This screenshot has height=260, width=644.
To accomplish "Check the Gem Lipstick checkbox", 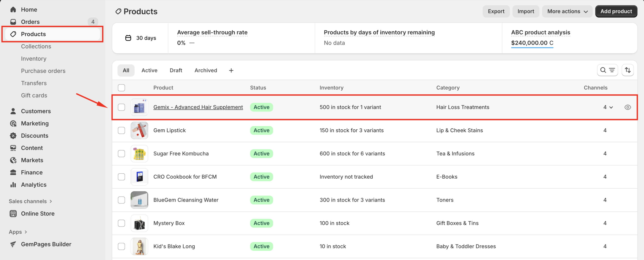I will tap(122, 130).
